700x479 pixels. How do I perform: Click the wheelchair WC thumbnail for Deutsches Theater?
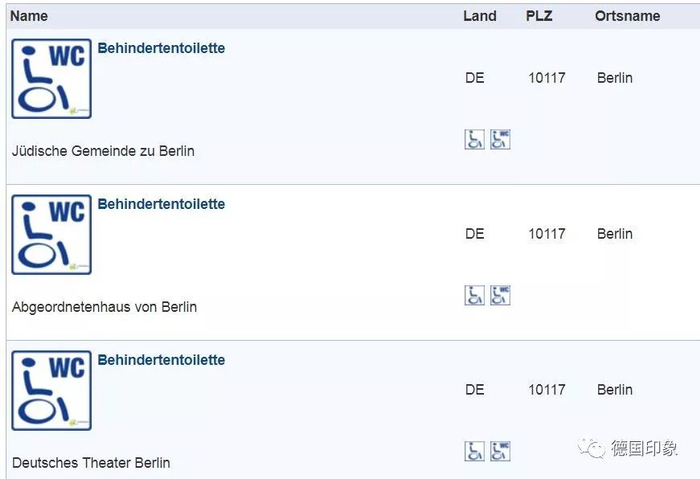click(x=51, y=391)
